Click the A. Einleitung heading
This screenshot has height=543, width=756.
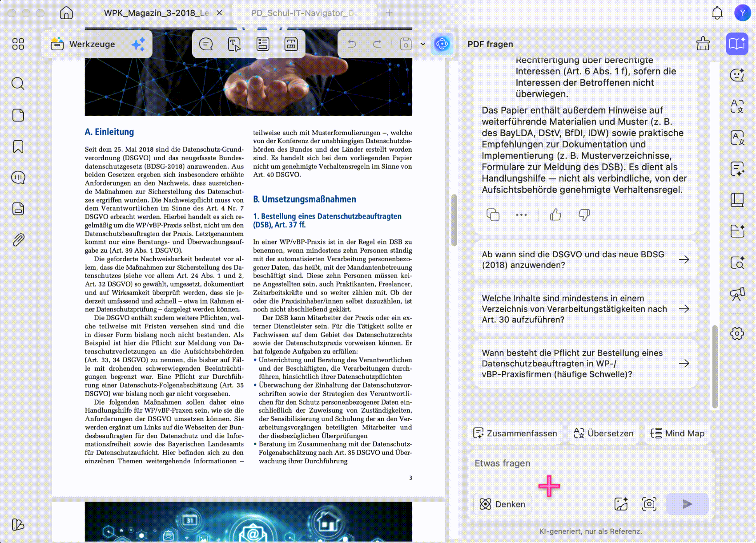click(x=109, y=132)
